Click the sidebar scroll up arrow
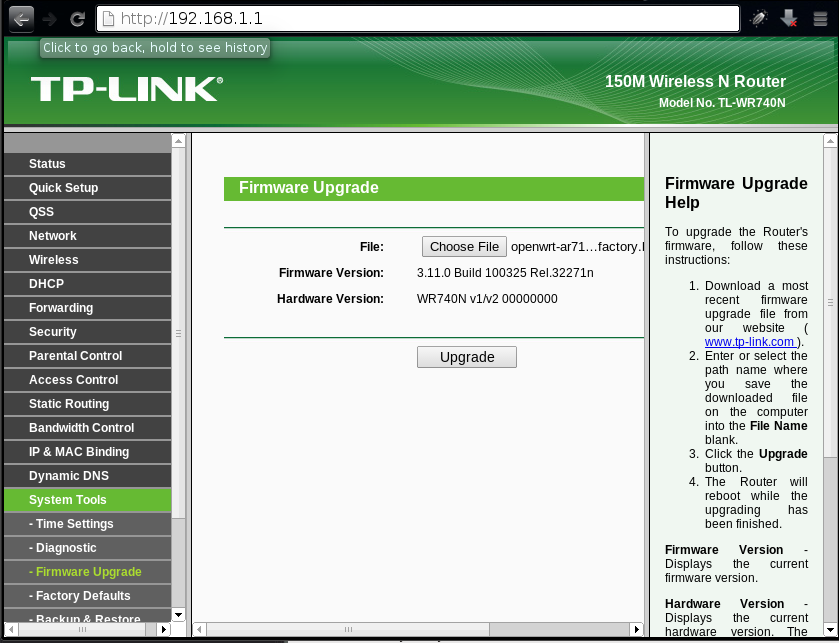Image resolution: width=839 pixels, height=643 pixels. pos(179,141)
